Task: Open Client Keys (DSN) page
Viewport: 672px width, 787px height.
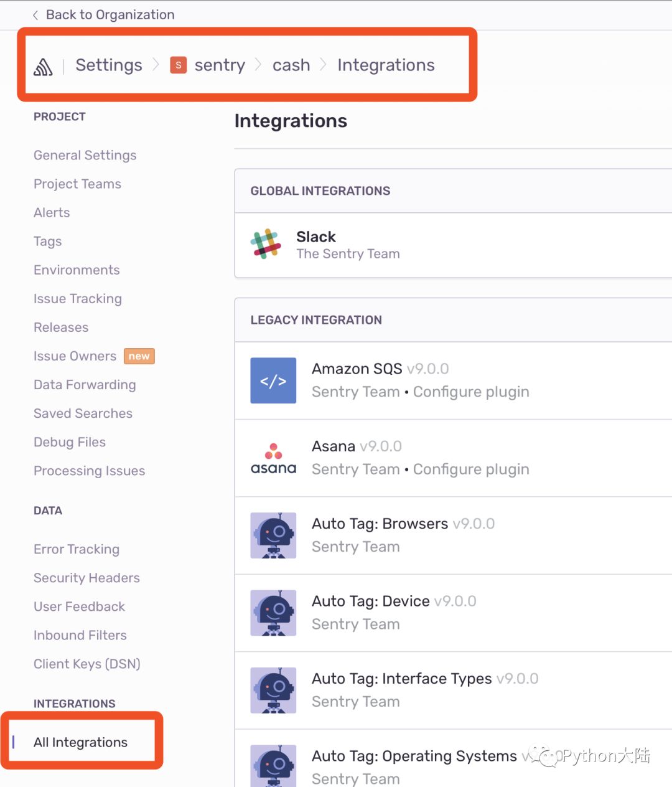Action: [87, 664]
